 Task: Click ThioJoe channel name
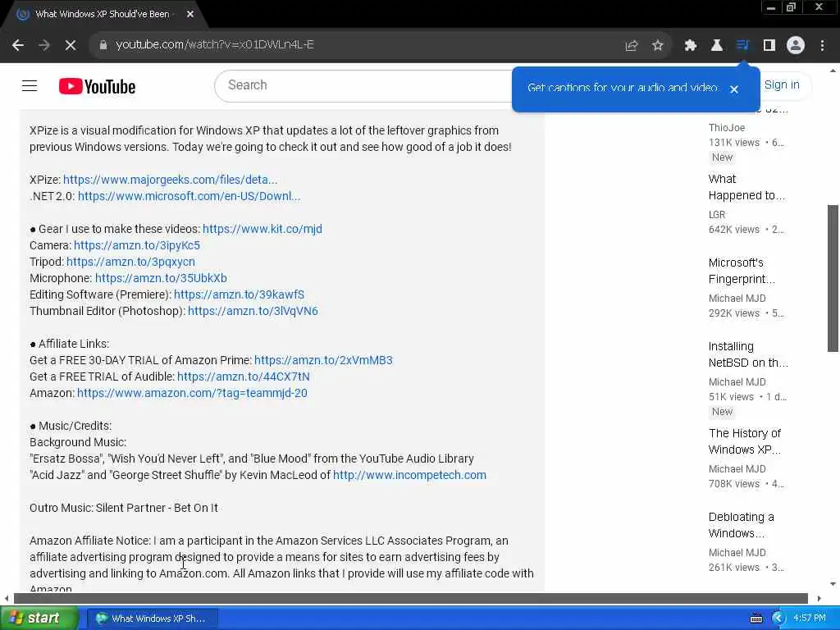727,127
